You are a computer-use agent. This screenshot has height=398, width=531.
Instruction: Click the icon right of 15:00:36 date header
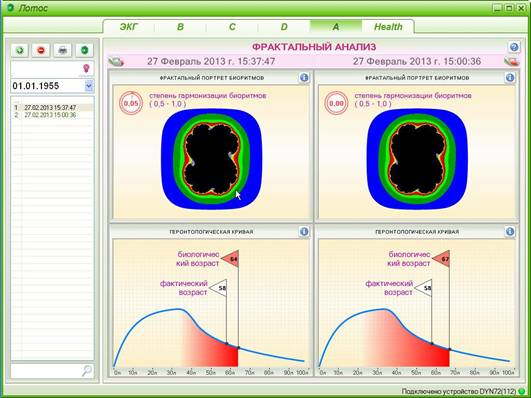coord(511,61)
